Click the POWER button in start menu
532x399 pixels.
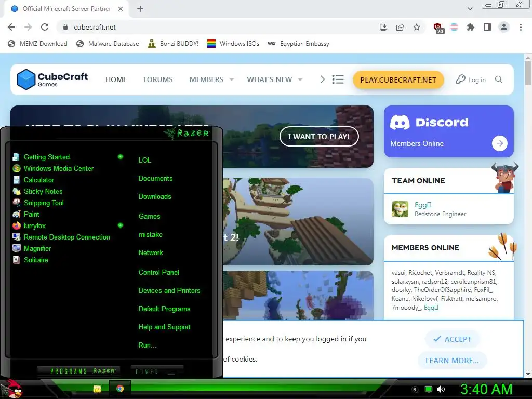tap(157, 371)
